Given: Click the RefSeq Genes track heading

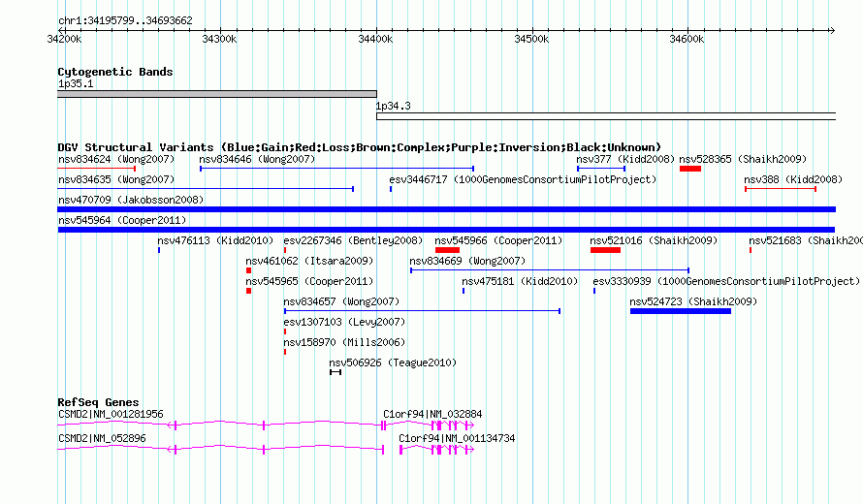Looking at the screenshot, I should pyautogui.click(x=98, y=402).
